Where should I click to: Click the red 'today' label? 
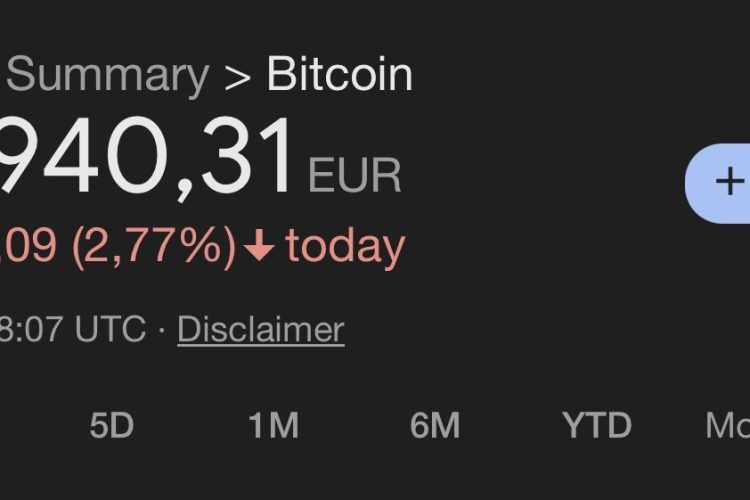click(x=345, y=246)
